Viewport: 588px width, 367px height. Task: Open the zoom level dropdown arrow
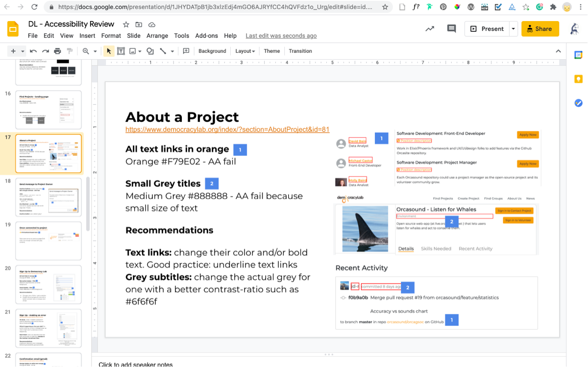pyautogui.click(x=95, y=51)
